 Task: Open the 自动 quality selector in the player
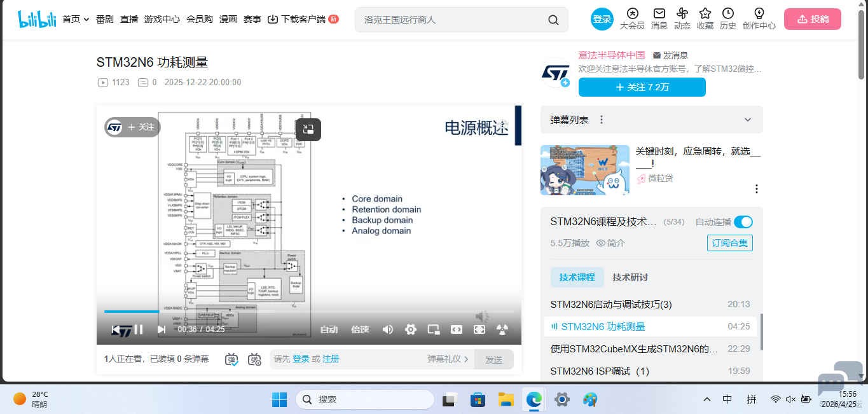[x=329, y=329]
